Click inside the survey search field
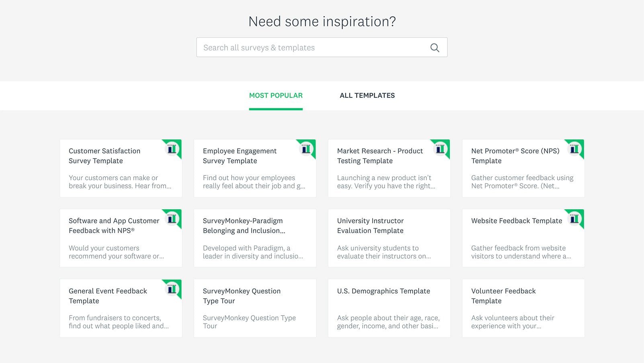The height and width of the screenshot is (363, 644). (301, 47)
